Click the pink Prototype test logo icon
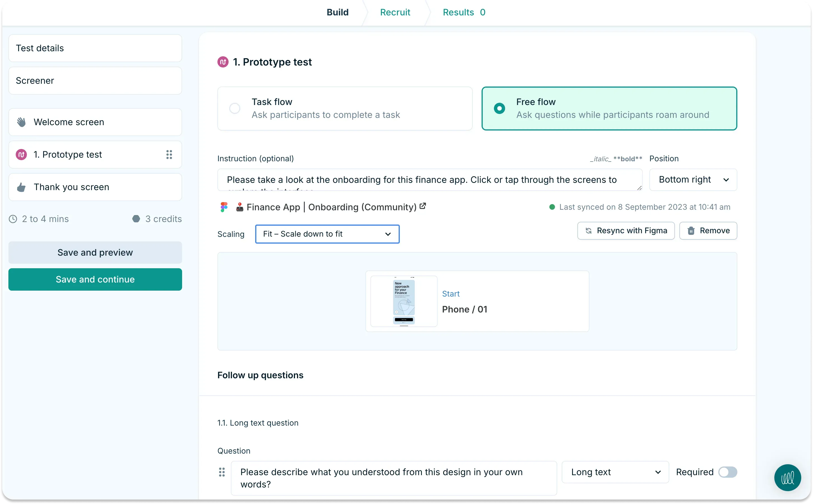This screenshot has width=813, height=504. click(21, 154)
